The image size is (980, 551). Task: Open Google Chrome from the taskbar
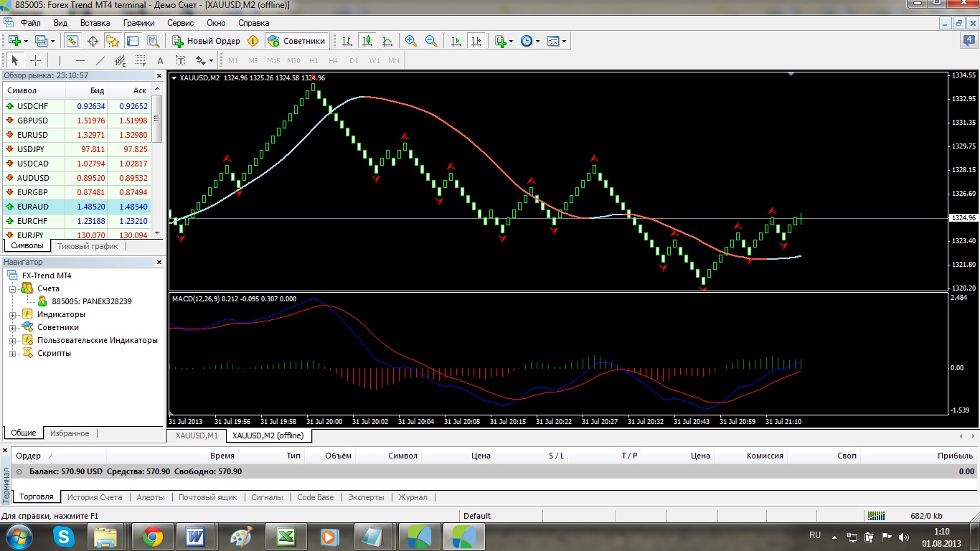click(x=152, y=536)
